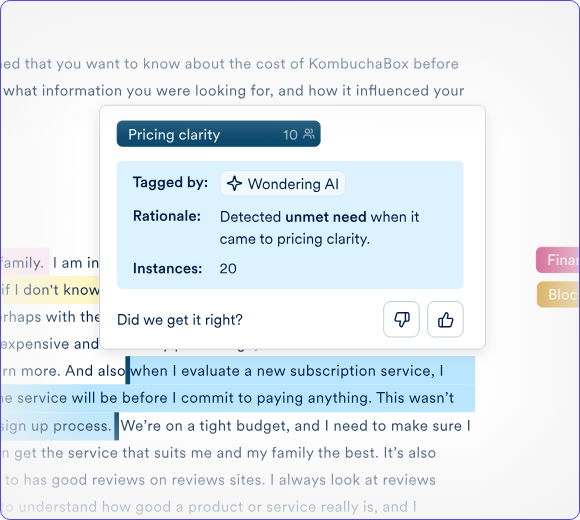
Task: Click the thumbs down feedback icon
Action: point(401,319)
